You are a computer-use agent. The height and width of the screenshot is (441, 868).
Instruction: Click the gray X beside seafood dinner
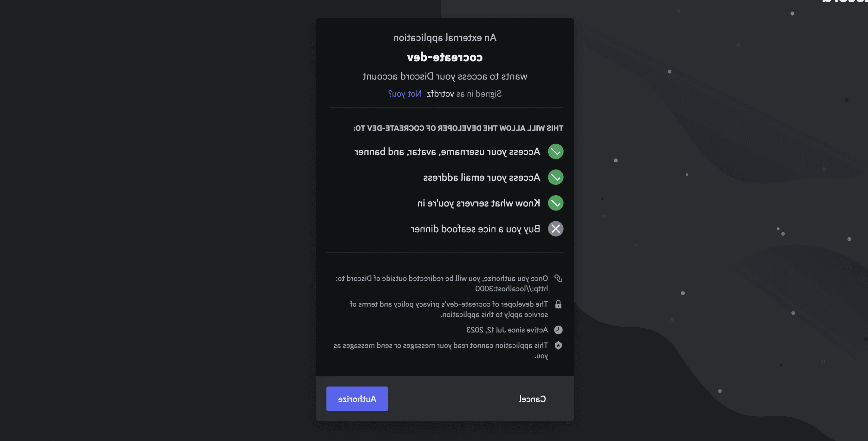tap(555, 229)
